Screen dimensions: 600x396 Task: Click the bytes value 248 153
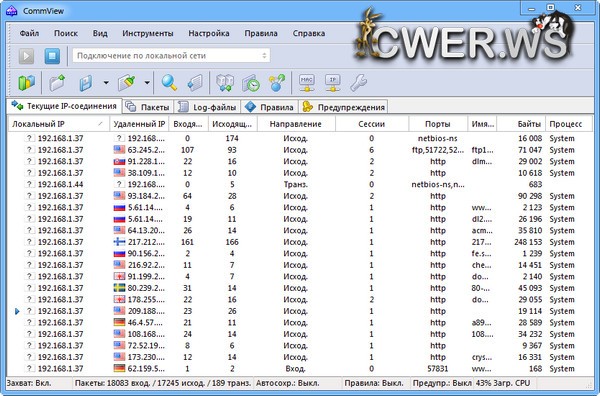point(528,242)
